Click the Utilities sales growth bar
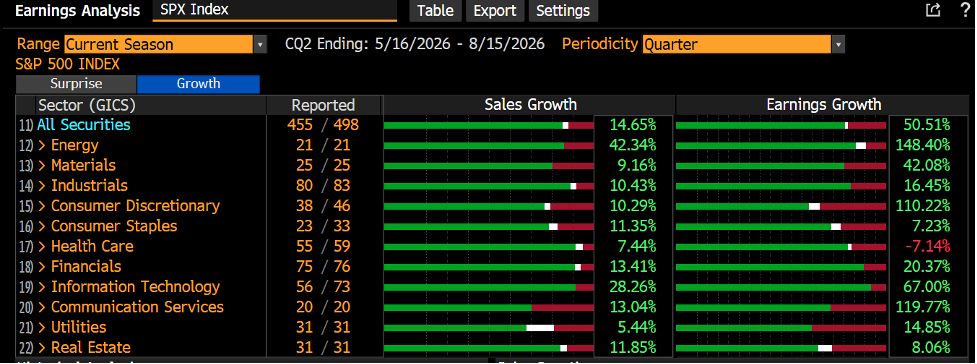The image size is (977, 364). coord(489,328)
